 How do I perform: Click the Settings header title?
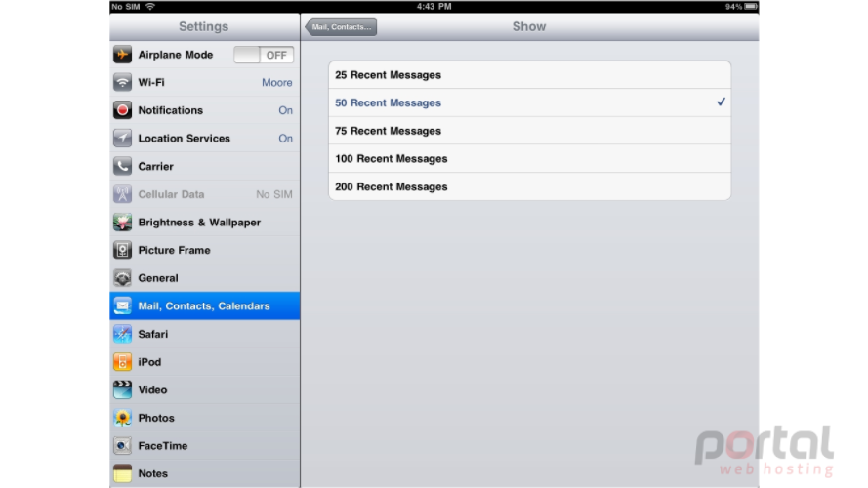tap(203, 26)
